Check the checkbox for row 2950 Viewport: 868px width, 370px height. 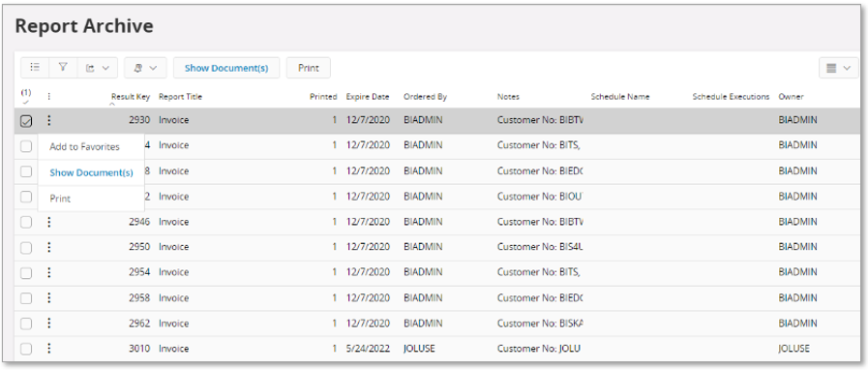[x=26, y=248]
